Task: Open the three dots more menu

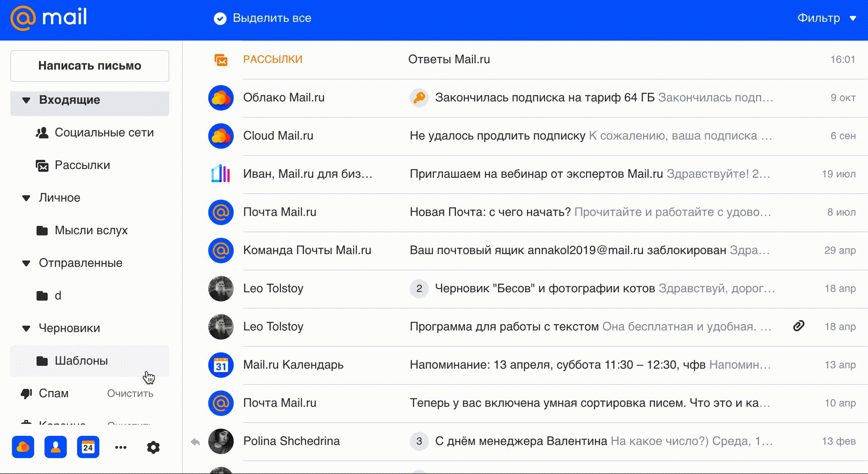Action: click(121, 447)
